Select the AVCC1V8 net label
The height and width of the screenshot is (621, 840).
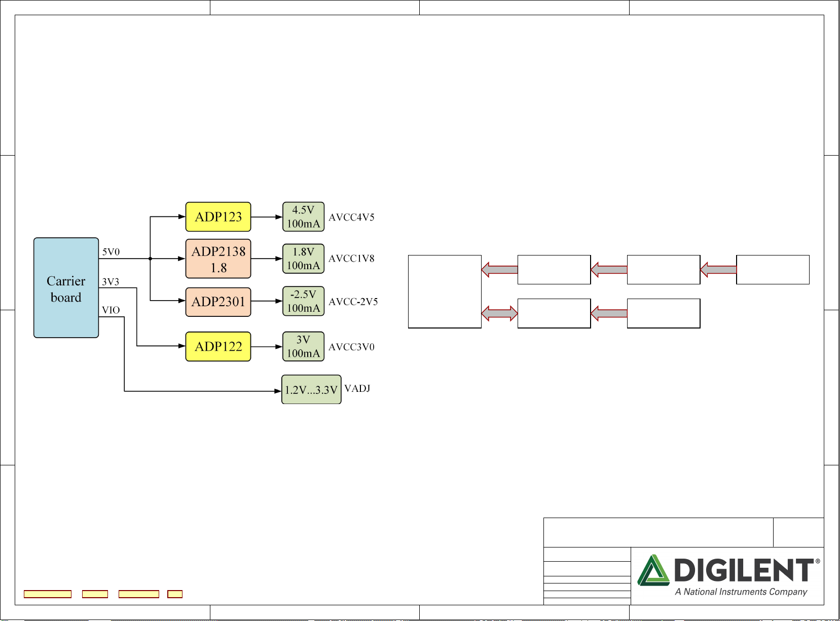coord(351,259)
